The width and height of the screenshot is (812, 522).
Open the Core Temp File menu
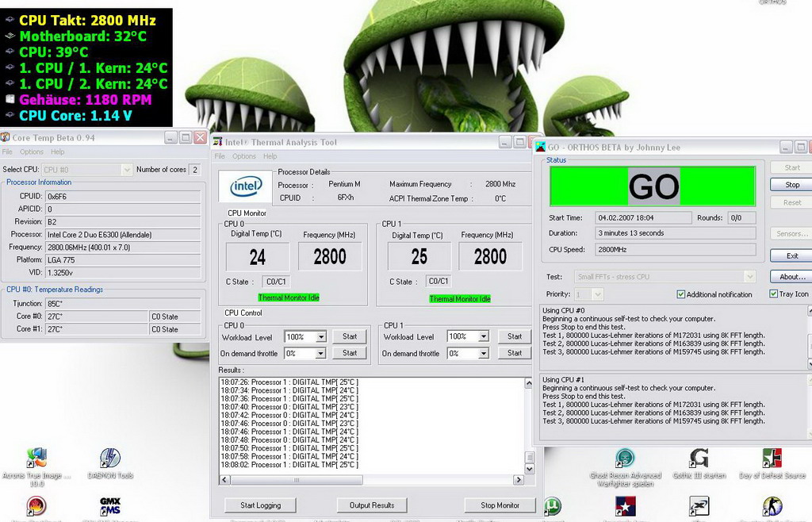tap(7, 152)
